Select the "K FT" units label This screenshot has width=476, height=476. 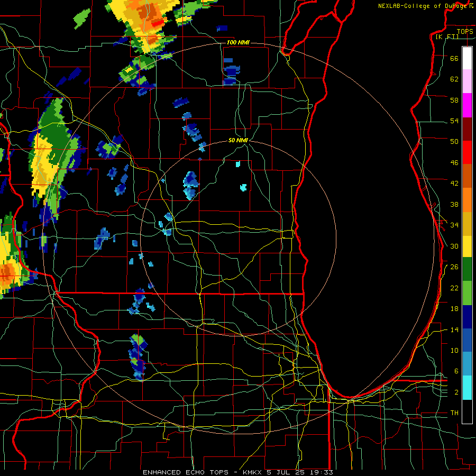(x=447, y=36)
